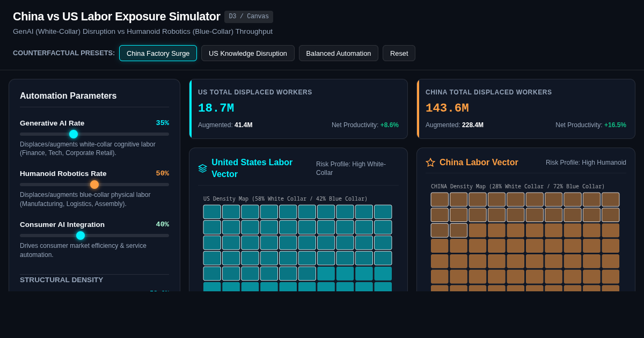Image resolution: width=644 pixels, height=338 pixels.
Task: Adjust the Generative AI Rate slider
Action: (94, 134)
